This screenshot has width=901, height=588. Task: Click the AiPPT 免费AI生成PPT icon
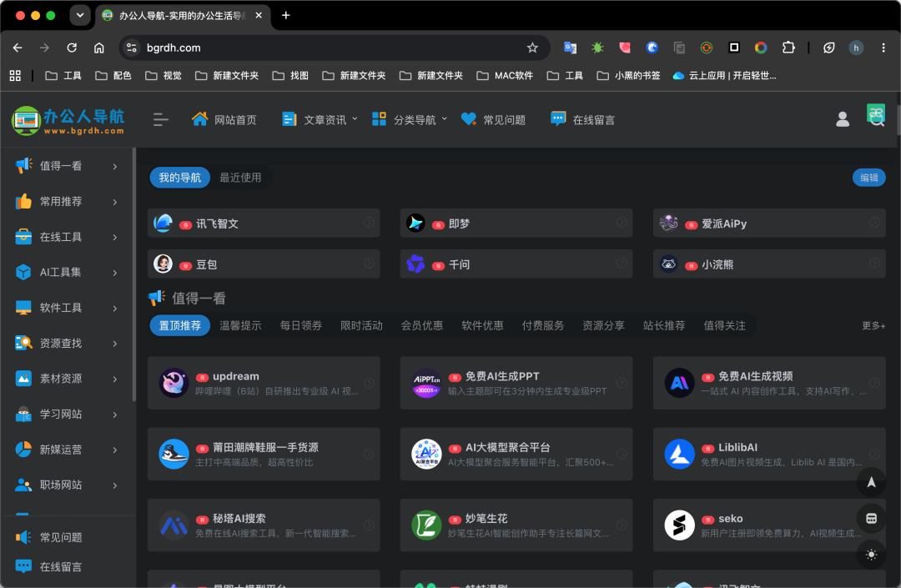(426, 383)
